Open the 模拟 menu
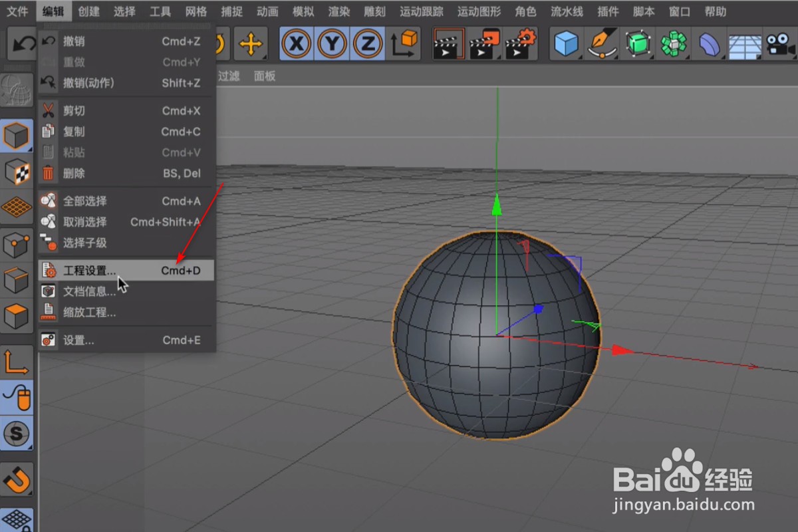This screenshot has width=798, height=532. point(303,11)
